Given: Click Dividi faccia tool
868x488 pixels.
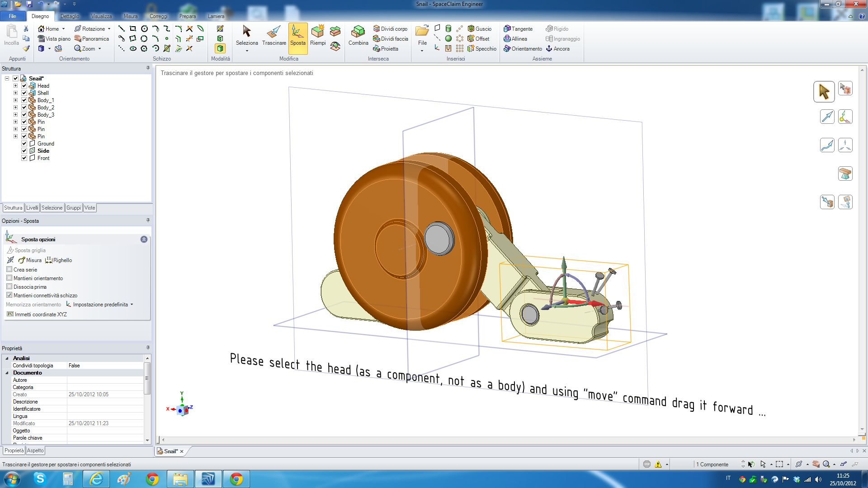Looking at the screenshot, I should [x=391, y=38].
